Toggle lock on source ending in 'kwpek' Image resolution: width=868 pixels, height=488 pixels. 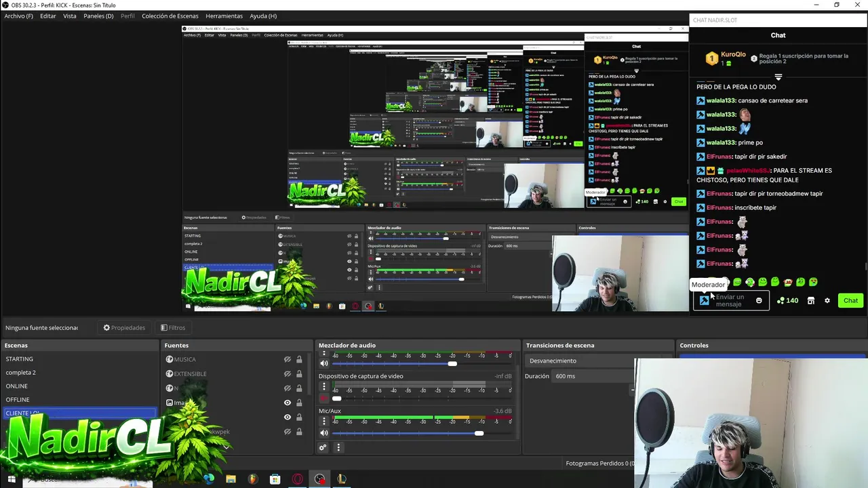(x=299, y=432)
